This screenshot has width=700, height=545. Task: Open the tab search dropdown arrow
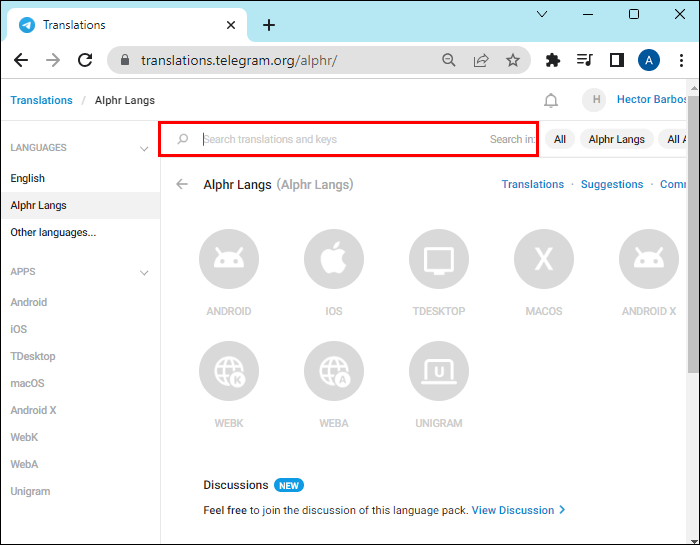click(x=542, y=14)
